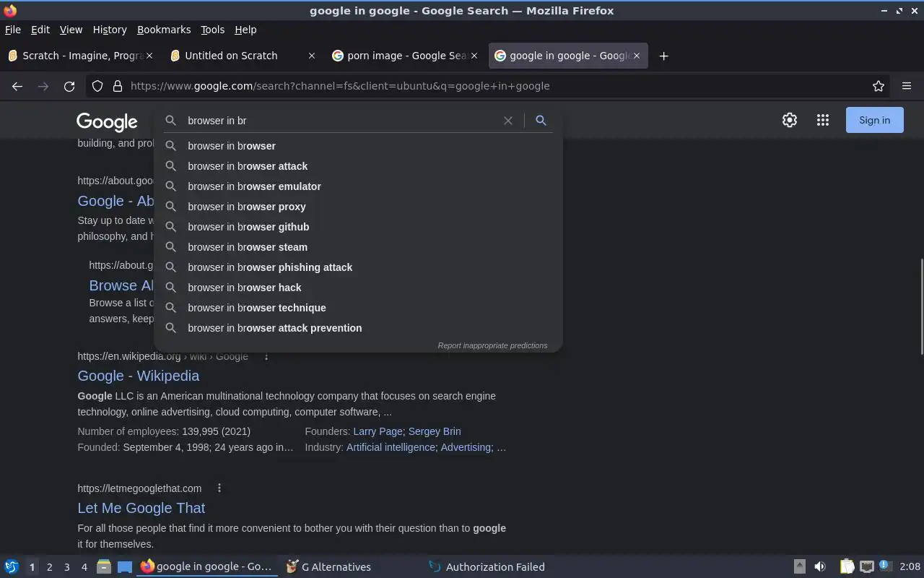
Task: Go back to the previous page
Action: (x=17, y=86)
